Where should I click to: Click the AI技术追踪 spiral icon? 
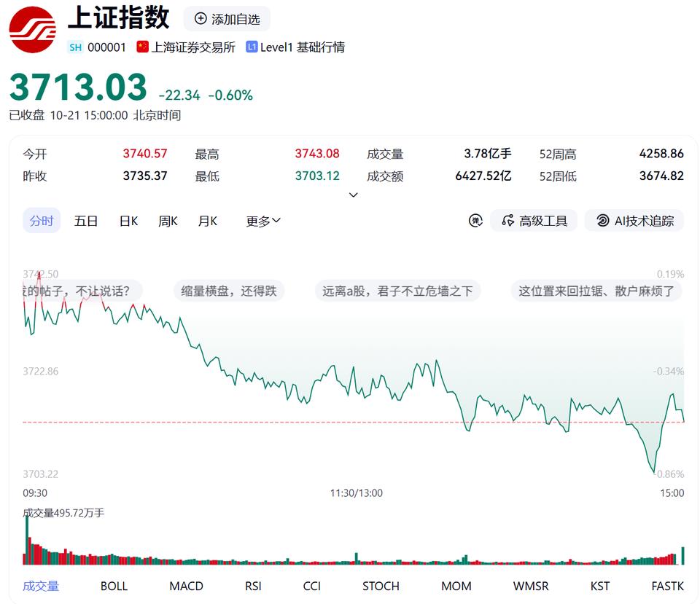603,220
